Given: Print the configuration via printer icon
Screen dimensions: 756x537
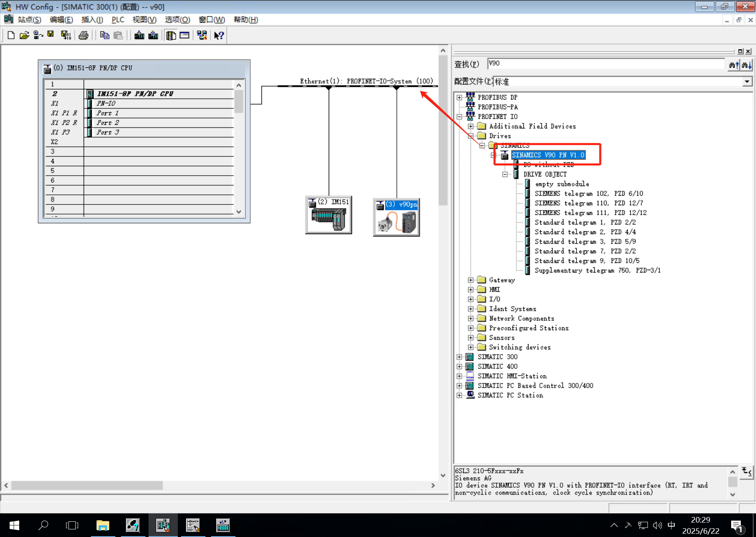Looking at the screenshot, I should 83,35.
